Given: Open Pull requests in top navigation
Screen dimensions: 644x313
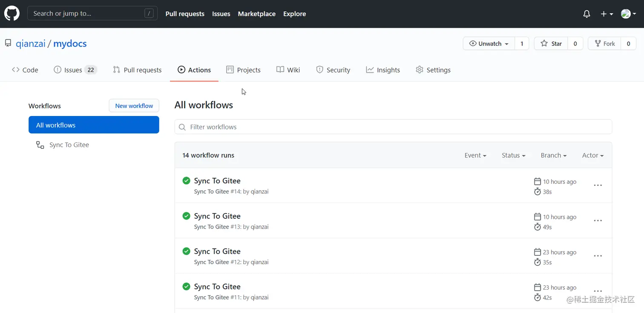Looking at the screenshot, I should [x=185, y=14].
